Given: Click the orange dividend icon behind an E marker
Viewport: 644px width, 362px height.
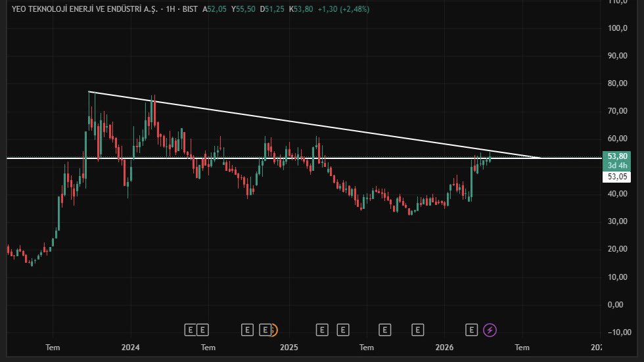Looking at the screenshot, I should (274, 330).
